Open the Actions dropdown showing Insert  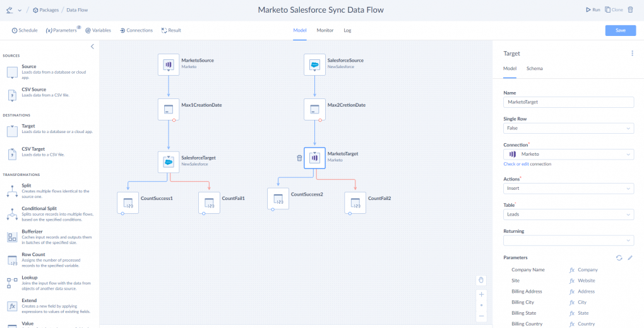568,189
